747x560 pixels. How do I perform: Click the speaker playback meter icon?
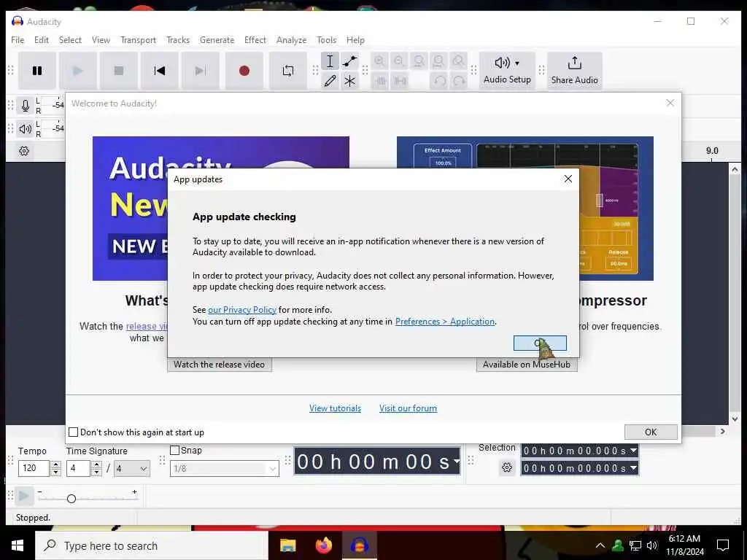26,128
